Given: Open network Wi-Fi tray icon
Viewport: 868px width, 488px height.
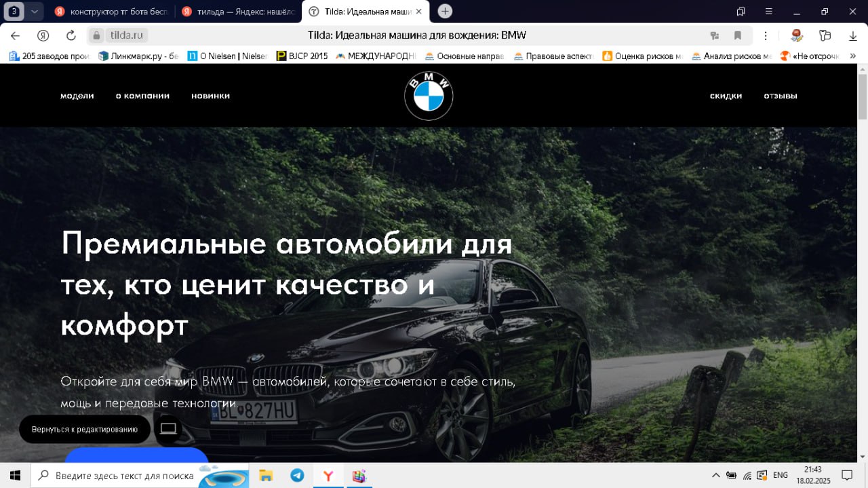Looking at the screenshot, I should [x=747, y=475].
